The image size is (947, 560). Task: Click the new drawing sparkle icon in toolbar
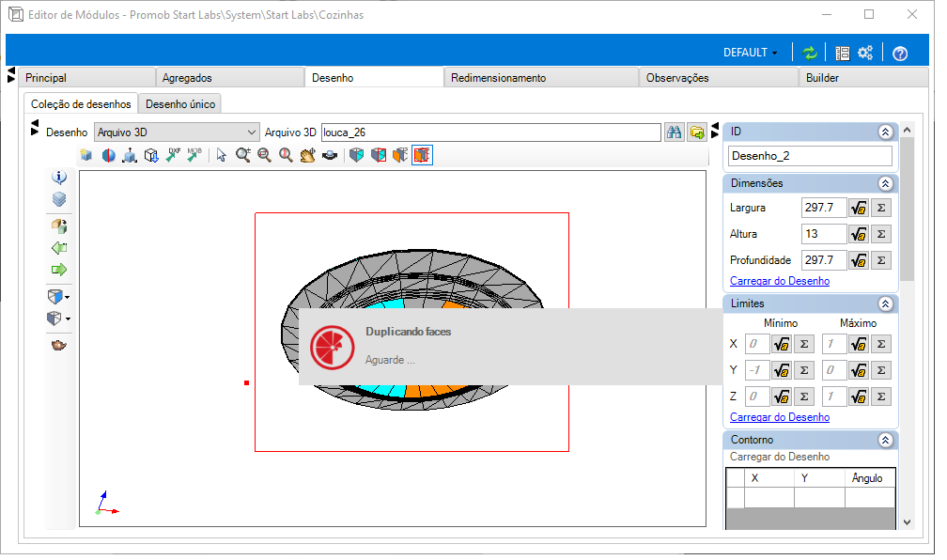tap(86, 155)
